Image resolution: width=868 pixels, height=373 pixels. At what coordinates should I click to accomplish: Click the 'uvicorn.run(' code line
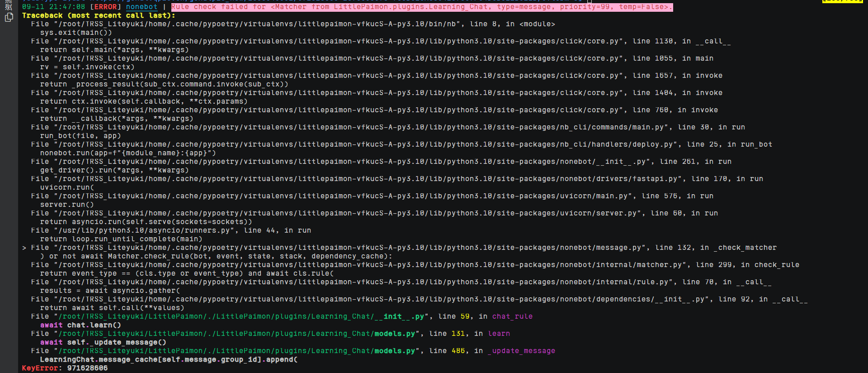(x=67, y=187)
